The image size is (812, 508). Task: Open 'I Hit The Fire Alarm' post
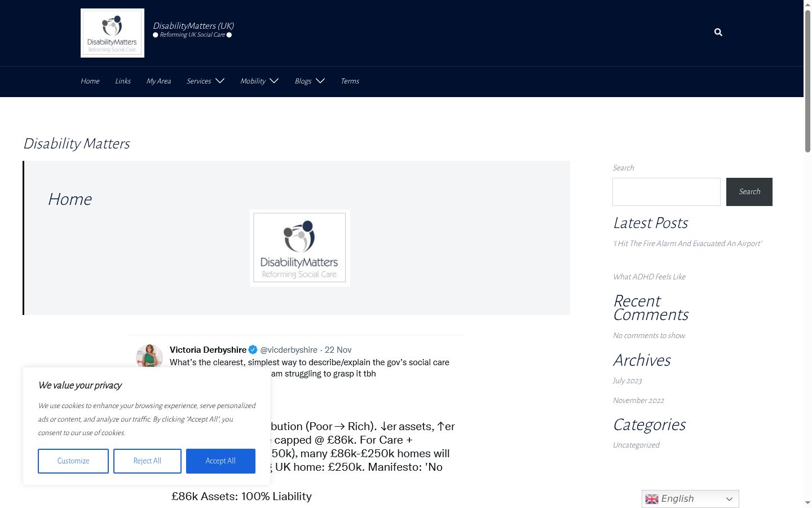[x=687, y=244]
